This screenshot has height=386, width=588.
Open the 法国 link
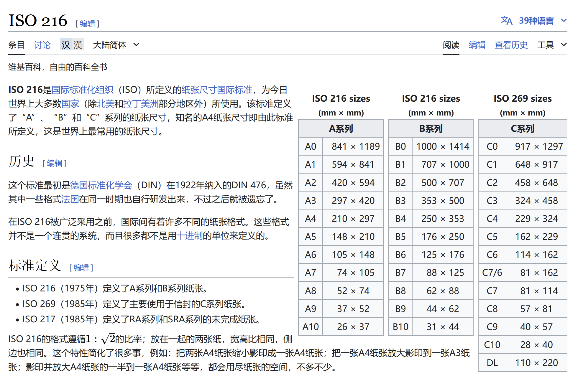[70, 199]
